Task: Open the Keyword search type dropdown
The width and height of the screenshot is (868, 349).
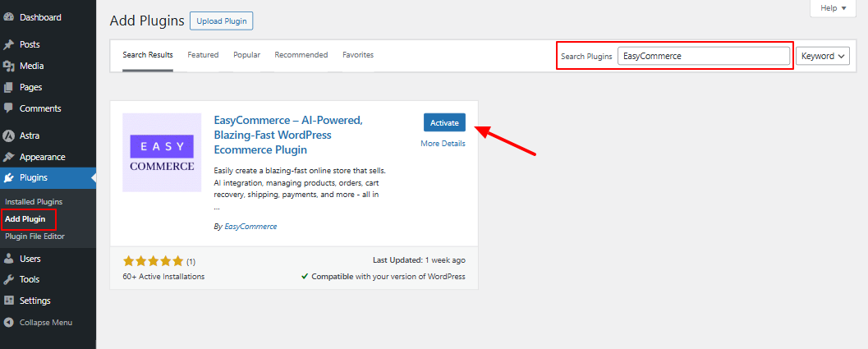Action: click(x=823, y=56)
